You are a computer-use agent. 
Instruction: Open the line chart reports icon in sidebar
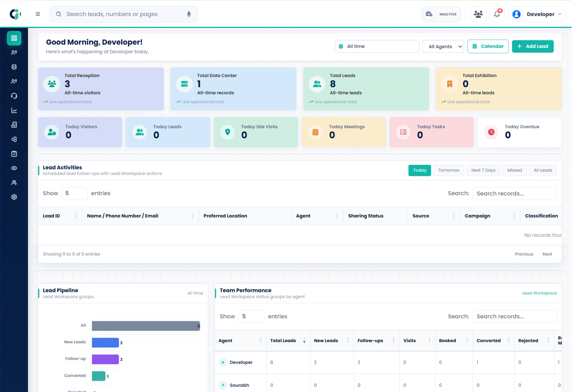14,110
